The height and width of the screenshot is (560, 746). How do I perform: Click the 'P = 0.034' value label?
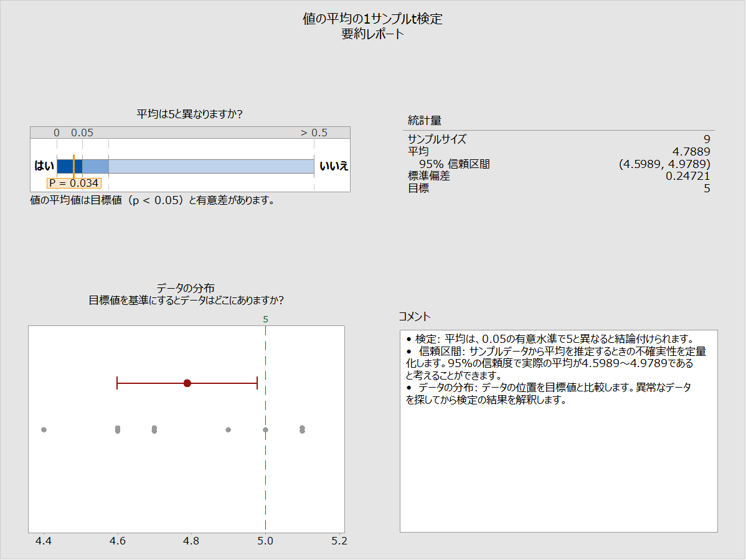tap(73, 183)
